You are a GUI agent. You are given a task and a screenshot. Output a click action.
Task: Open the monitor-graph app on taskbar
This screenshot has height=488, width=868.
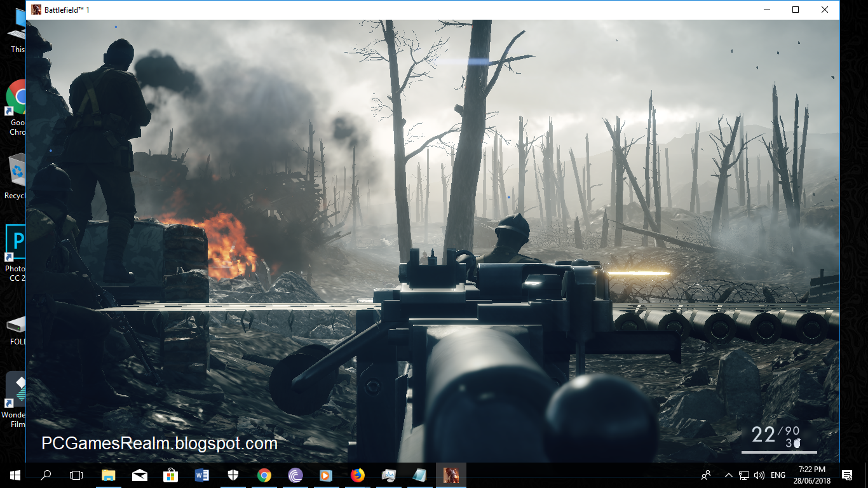coord(388,475)
